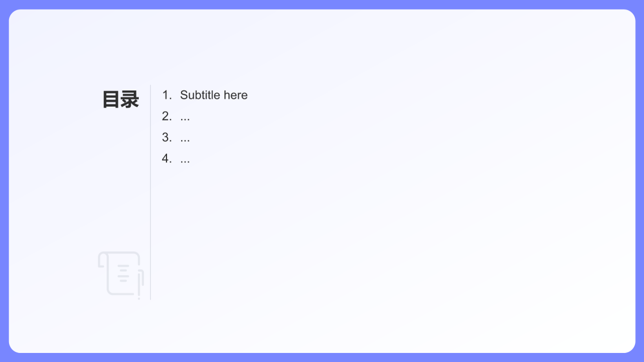Click the 录 character in the heading
Image resolution: width=644 pixels, height=362 pixels.
(x=130, y=99)
